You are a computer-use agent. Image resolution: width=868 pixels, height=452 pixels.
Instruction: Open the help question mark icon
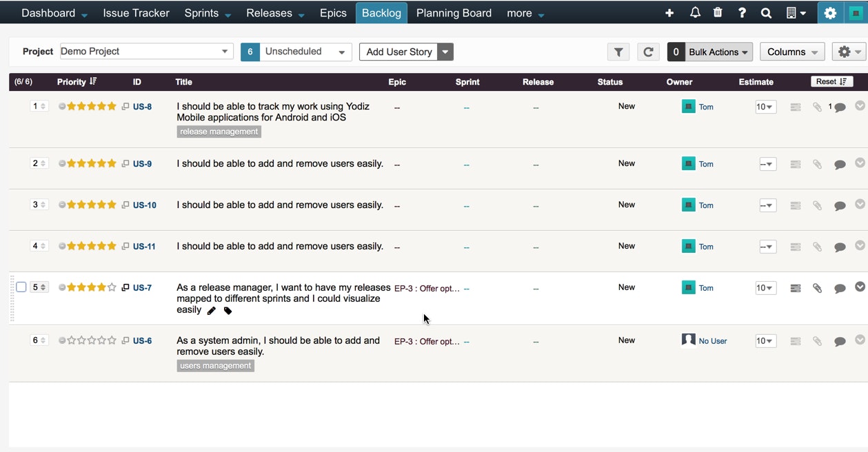coord(742,13)
